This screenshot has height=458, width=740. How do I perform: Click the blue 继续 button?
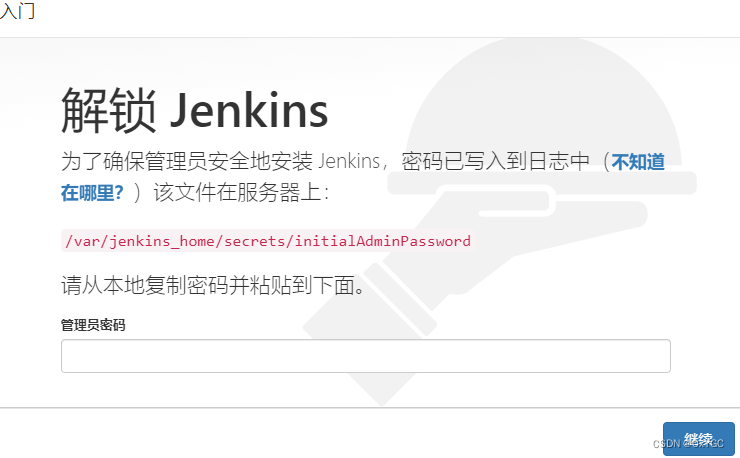pos(698,439)
